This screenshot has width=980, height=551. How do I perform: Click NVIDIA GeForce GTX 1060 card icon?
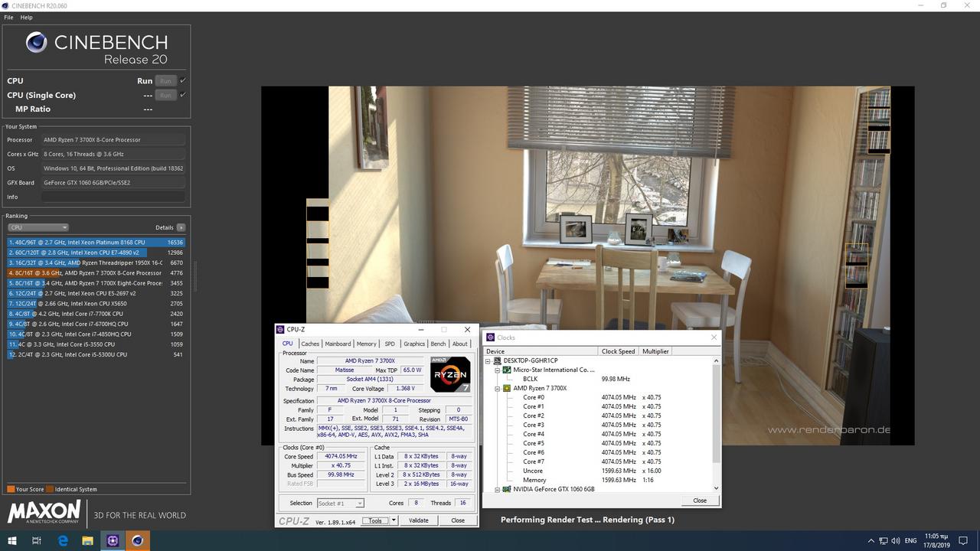point(507,489)
